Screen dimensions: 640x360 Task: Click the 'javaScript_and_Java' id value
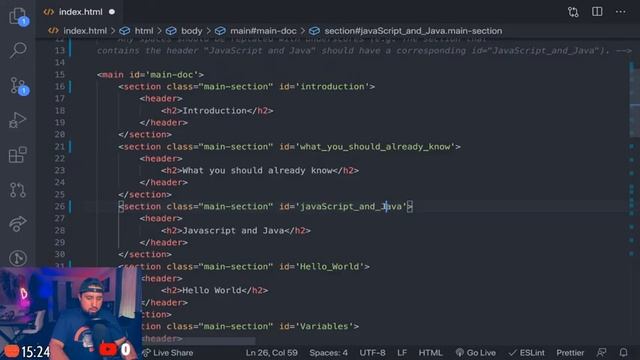point(351,207)
